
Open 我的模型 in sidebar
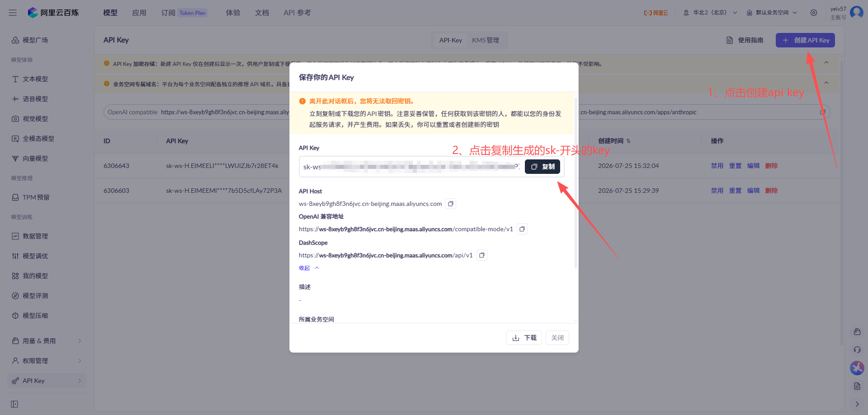(x=47, y=276)
